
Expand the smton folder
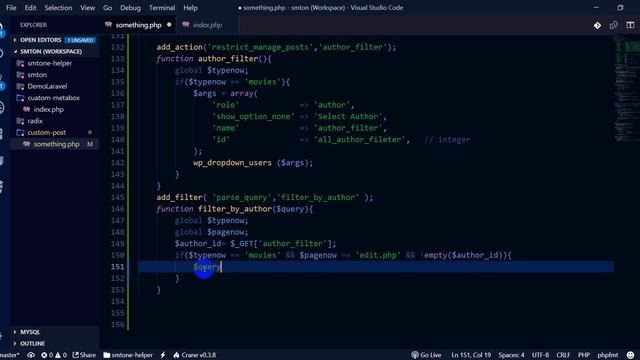[37, 75]
